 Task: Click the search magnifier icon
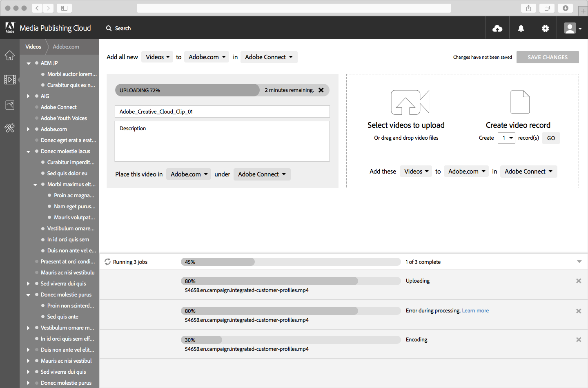click(109, 28)
